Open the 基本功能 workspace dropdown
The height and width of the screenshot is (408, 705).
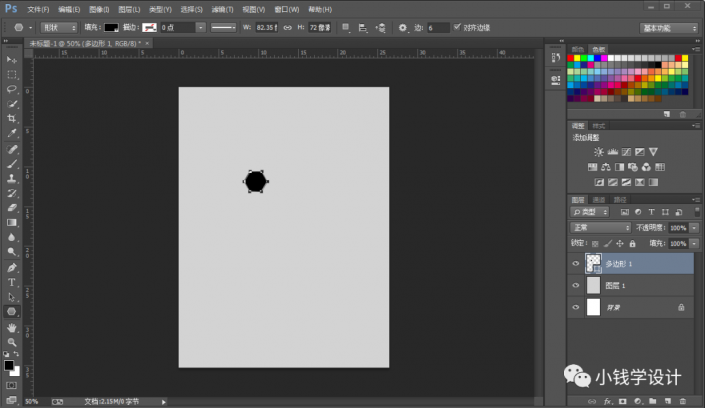(x=669, y=27)
